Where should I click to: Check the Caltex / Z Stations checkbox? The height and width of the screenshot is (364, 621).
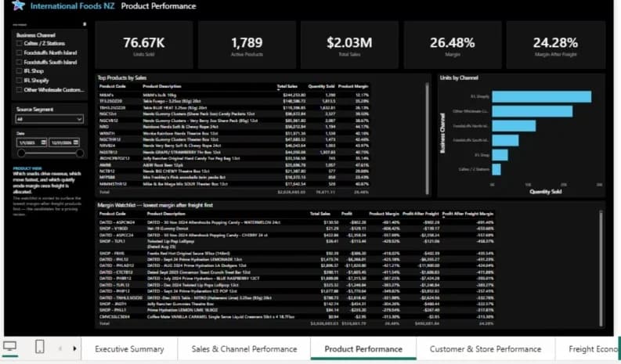point(19,43)
